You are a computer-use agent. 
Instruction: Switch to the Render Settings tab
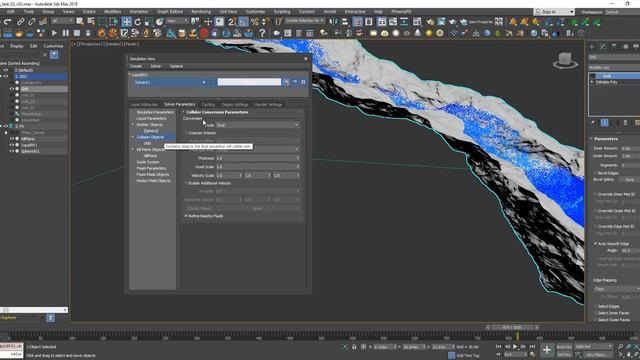(268, 104)
